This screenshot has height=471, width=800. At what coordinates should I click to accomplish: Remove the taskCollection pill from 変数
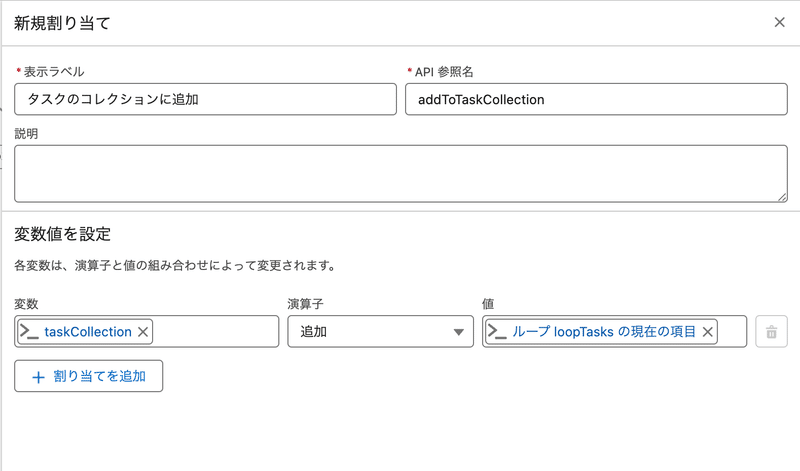(x=143, y=332)
